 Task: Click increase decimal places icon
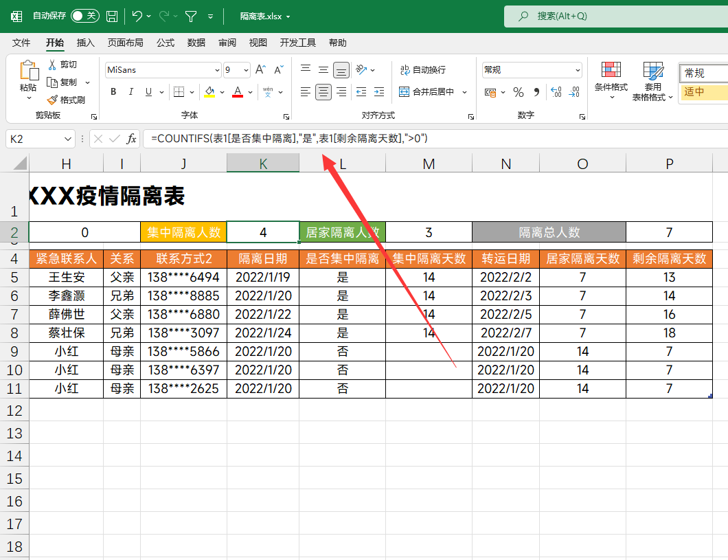coord(556,91)
